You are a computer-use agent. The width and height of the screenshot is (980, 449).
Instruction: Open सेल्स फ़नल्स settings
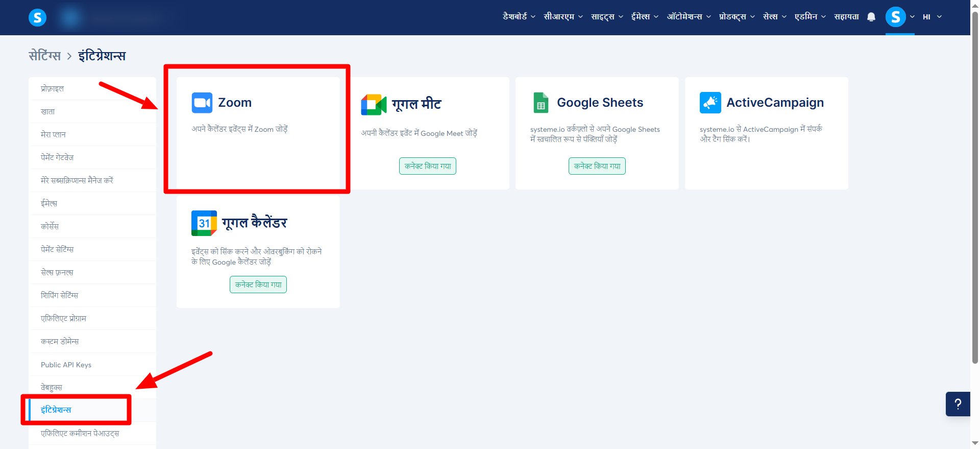point(92,272)
